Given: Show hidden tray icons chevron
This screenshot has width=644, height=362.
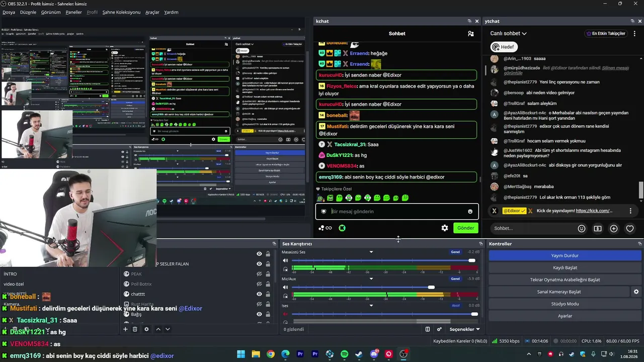Looking at the screenshot, I should pyautogui.click(x=528, y=354).
